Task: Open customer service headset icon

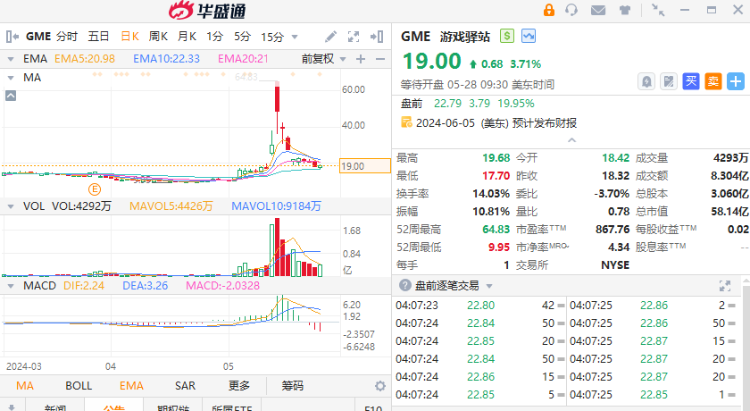Action: [571, 10]
